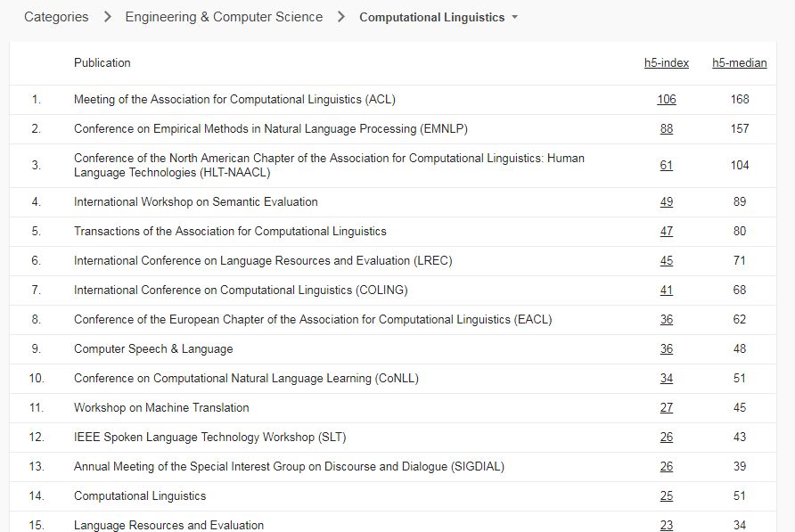Open EACL's h5-index value 36
Viewport: 795px width, 532px height.
pyautogui.click(x=667, y=320)
